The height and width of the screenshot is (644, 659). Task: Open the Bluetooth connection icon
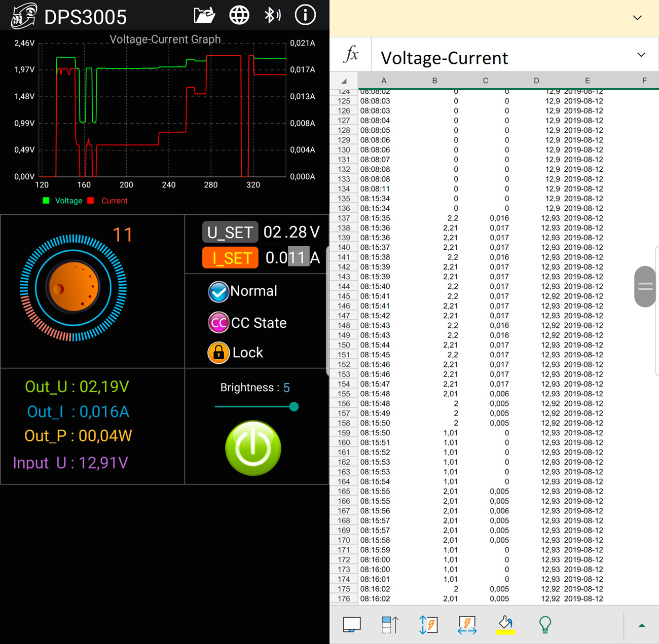point(272,16)
